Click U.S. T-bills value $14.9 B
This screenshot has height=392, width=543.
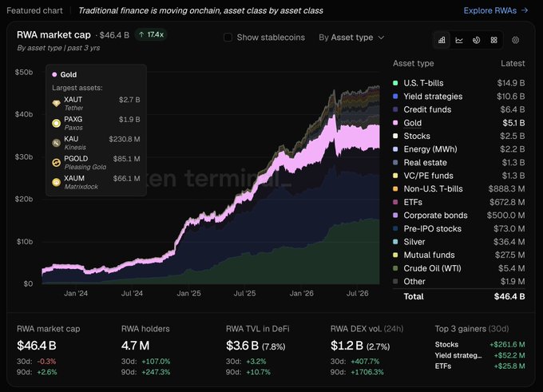(511, 83)
